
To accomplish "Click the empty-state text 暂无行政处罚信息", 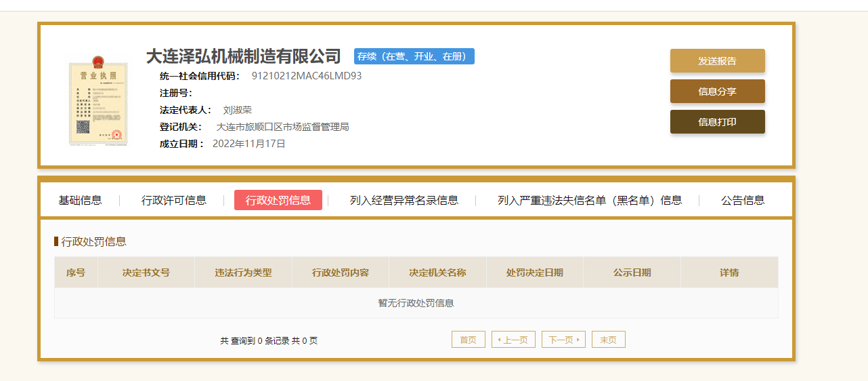I will pos(416,303).
